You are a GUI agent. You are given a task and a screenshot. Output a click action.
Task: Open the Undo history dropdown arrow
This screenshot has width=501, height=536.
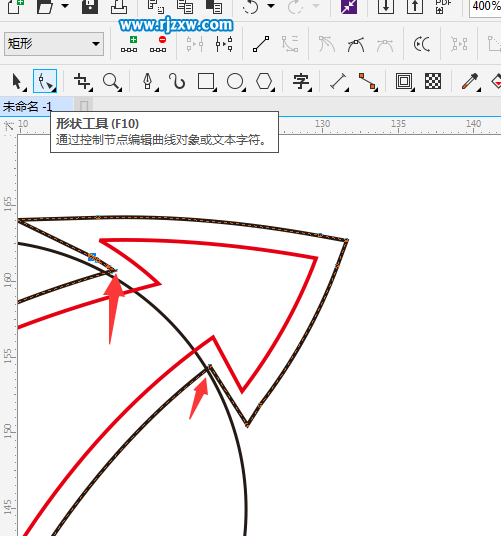[x=271, y=5]
